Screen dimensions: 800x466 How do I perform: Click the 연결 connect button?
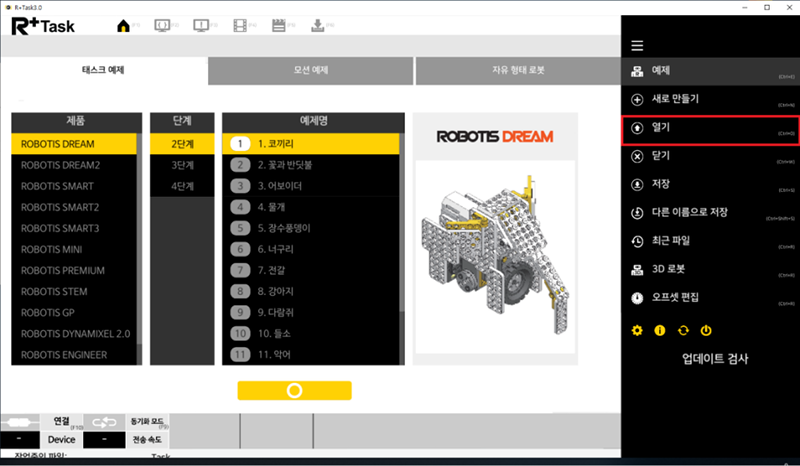click(61, 422)
